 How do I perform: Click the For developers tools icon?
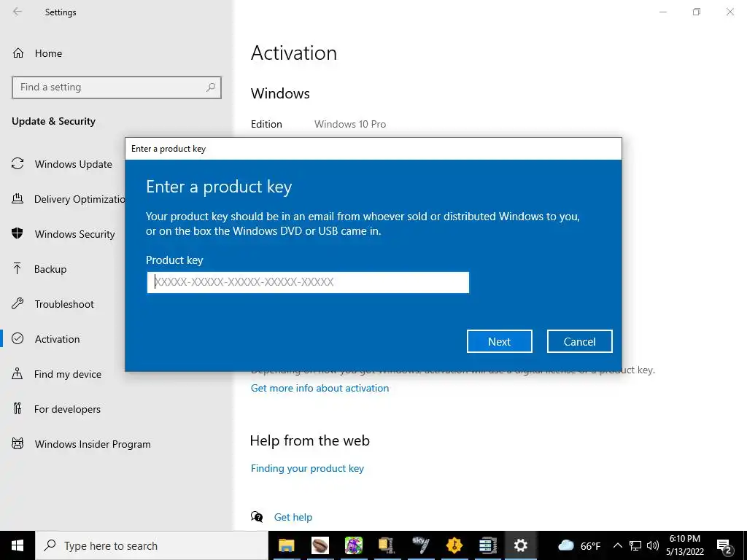[18, 408]
